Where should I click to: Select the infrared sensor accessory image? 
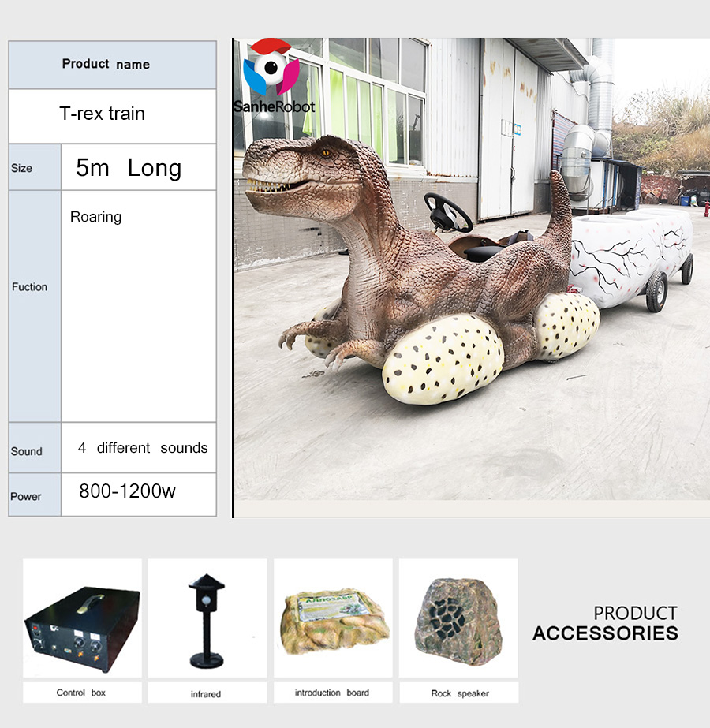click(207, 618)
